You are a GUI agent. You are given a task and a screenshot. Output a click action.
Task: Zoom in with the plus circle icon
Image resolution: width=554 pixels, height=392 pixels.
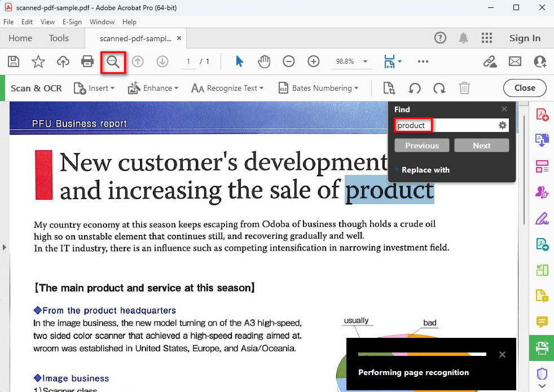(314, 61)
